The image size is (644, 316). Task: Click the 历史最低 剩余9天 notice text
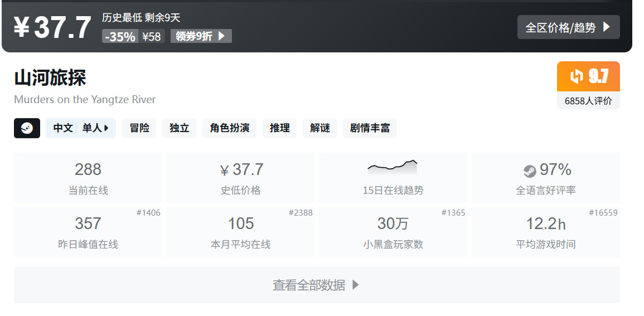[141, 18]
